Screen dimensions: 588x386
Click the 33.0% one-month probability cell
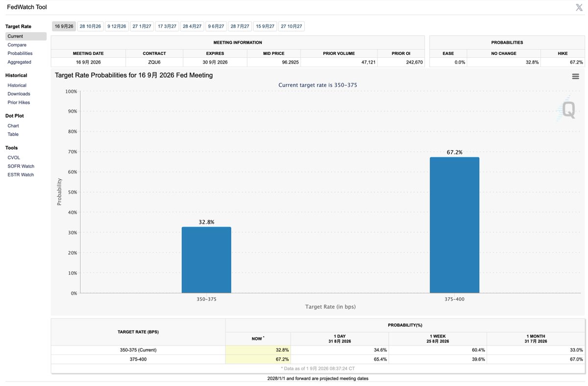[536, 350]
